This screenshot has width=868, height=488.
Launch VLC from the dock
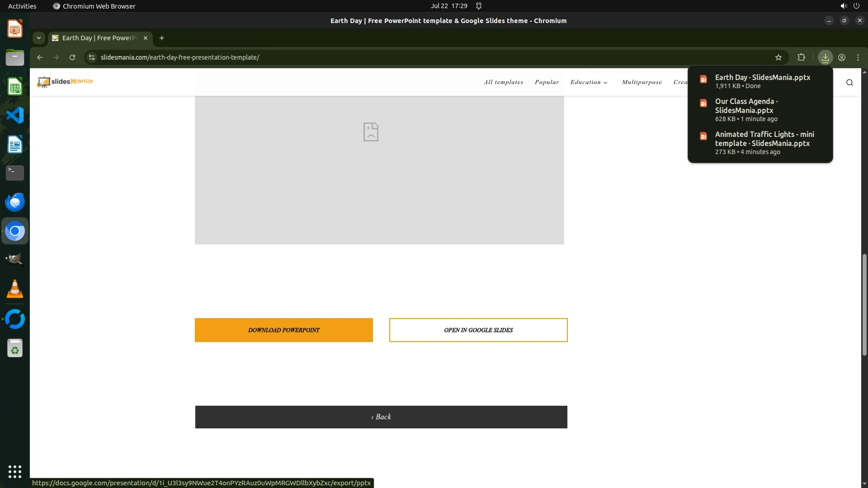[14, 289]
